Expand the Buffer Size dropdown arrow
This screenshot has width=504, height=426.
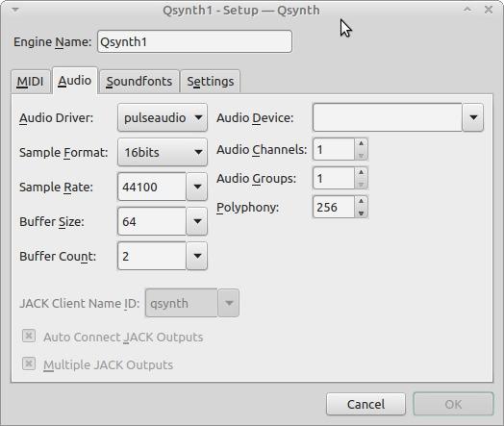(x=197, y=221)
